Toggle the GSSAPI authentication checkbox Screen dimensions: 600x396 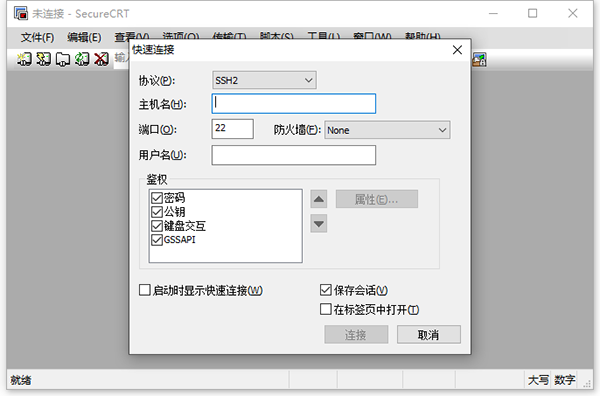(x=157, y=240)
